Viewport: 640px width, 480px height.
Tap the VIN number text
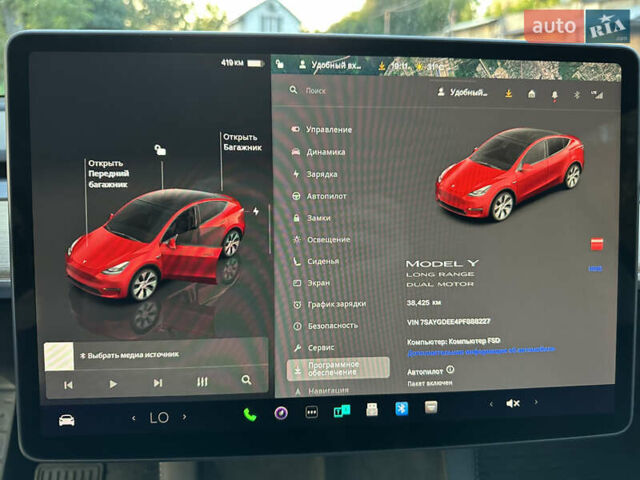pyautogui.click(x=448, y=322)
